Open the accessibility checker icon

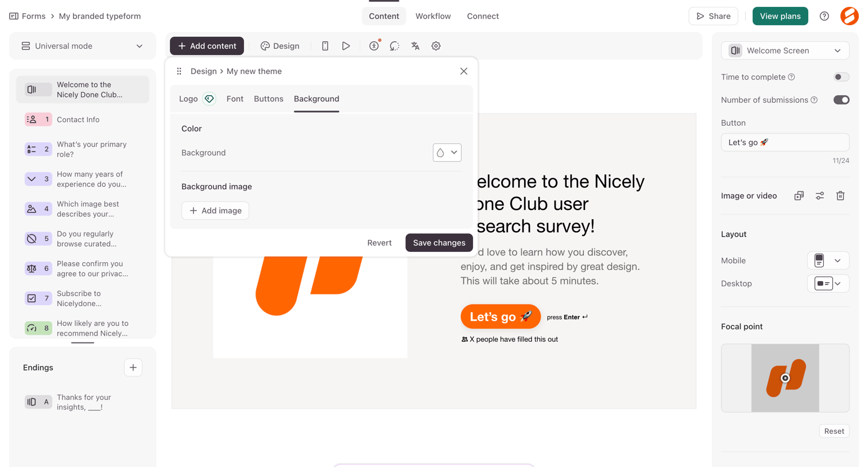click(x=374, y=46)
